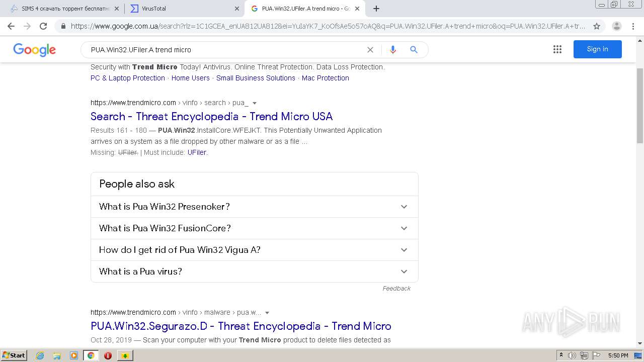Go back to the previous page

(x=11, y=26)
